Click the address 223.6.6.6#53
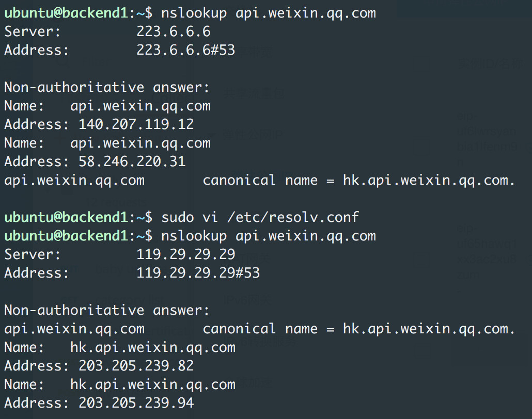 (185, 50)
